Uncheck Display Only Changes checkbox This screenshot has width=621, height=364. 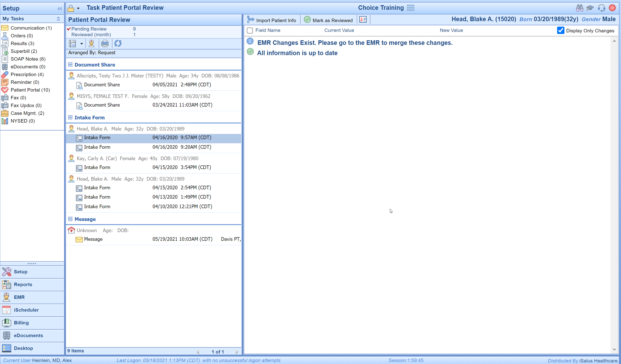(x=561, y=31)
